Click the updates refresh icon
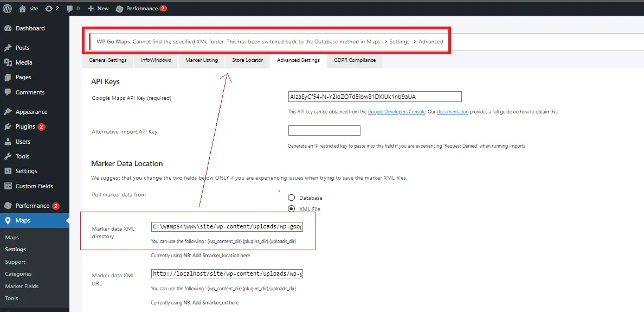Viewport: 644px width, 312px height. pos(49,8)
